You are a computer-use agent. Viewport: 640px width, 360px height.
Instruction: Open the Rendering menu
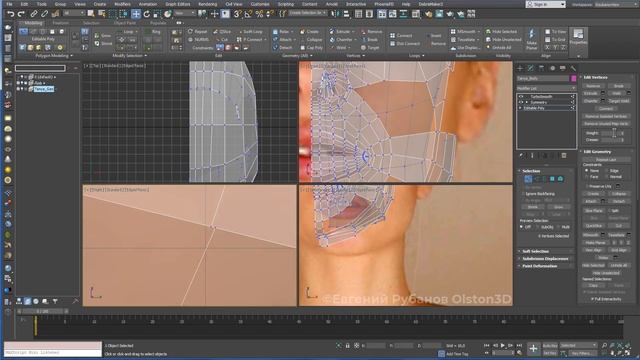(x=207, y=4)
